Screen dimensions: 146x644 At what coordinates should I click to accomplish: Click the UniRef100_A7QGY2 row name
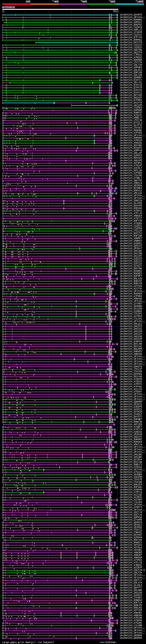pyautogui.click(x=131, y=115)
